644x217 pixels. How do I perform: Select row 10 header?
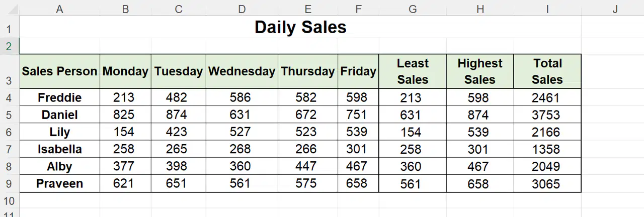[x=9, y=200]
